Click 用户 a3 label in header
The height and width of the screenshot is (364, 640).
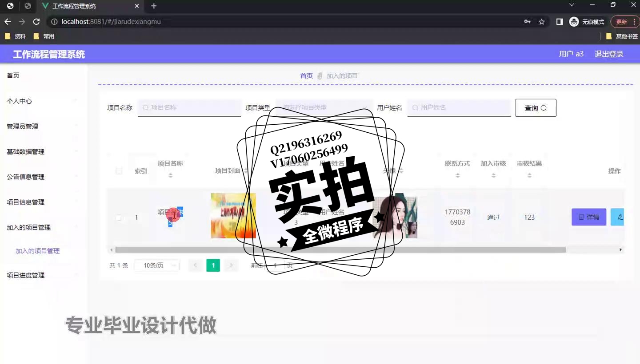pyautogui.click(x=571, y=54)
